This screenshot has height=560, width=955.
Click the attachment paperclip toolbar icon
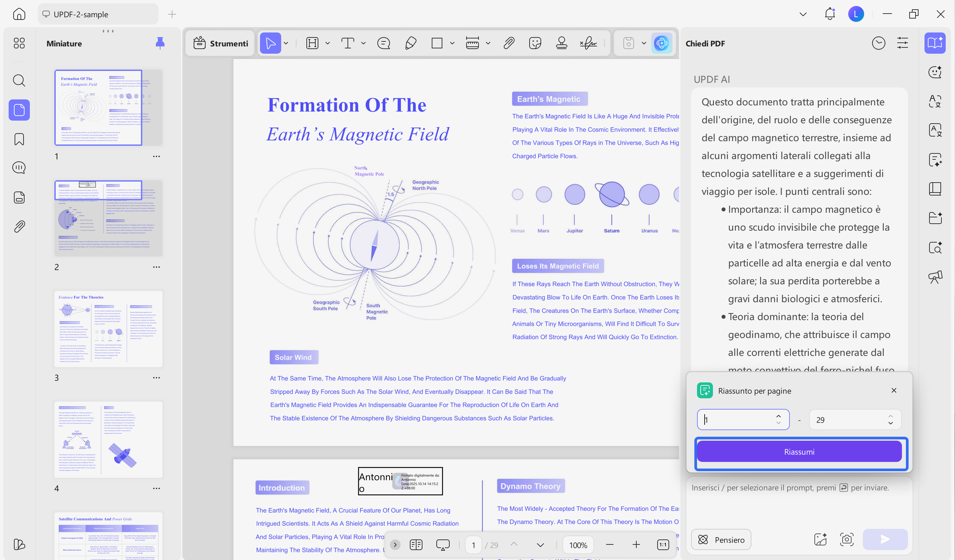pos(509,43)
